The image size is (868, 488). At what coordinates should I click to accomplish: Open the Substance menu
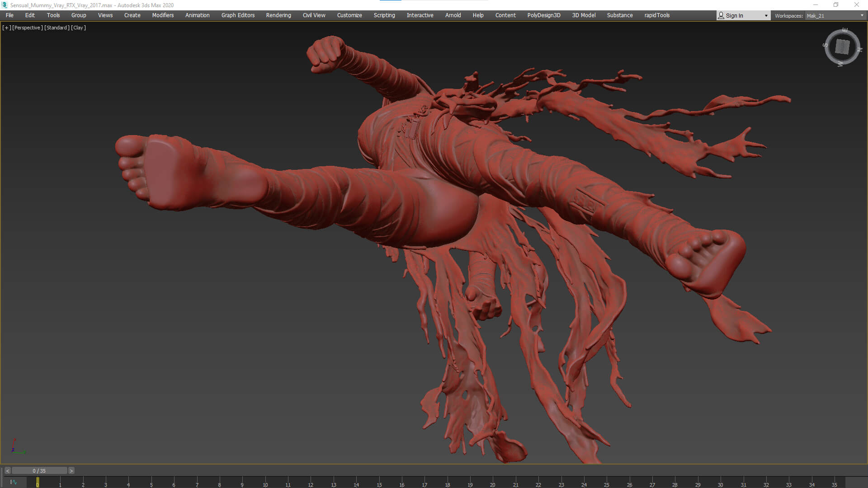click(x=620, y=15)
